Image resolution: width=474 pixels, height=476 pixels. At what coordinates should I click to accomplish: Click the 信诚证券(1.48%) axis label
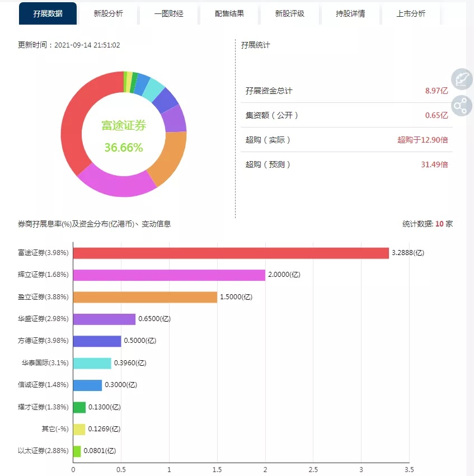point(43,385)
